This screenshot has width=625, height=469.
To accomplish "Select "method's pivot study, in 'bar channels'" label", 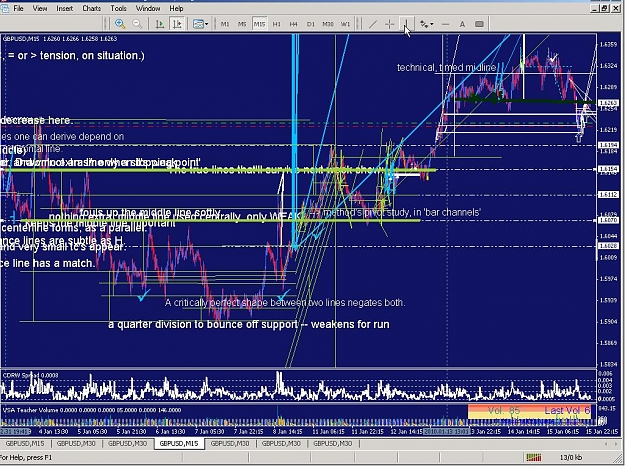I will [402, 212].
